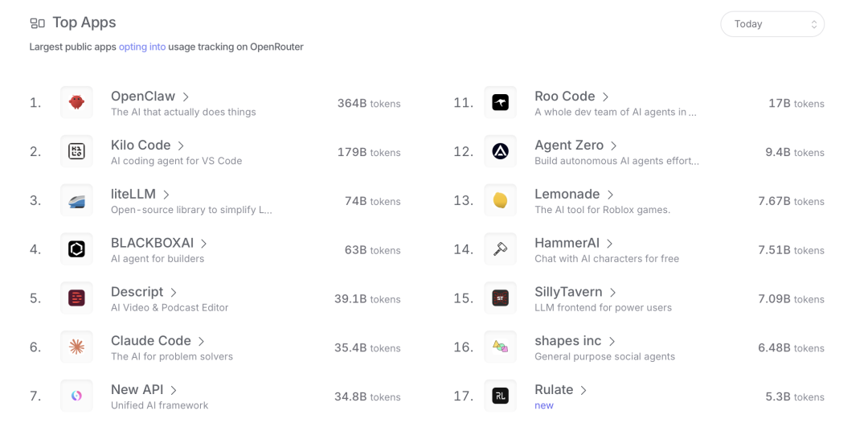
Task: Expand the chevron next to OpenClaw
Action: pyautogui.click(x=186, y=97)
